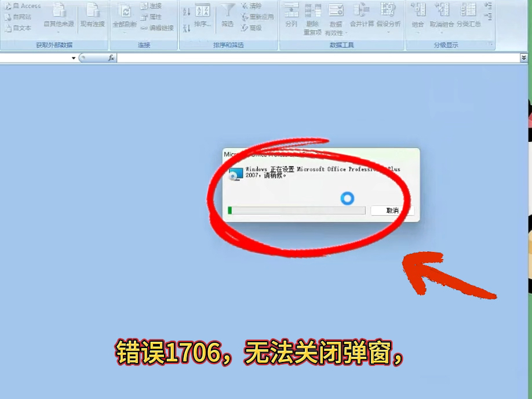Viewport: 532px width, 399px height.
Task: Import data from text file (自文本)
Action: pyautogui.click(x=18, y=28)
